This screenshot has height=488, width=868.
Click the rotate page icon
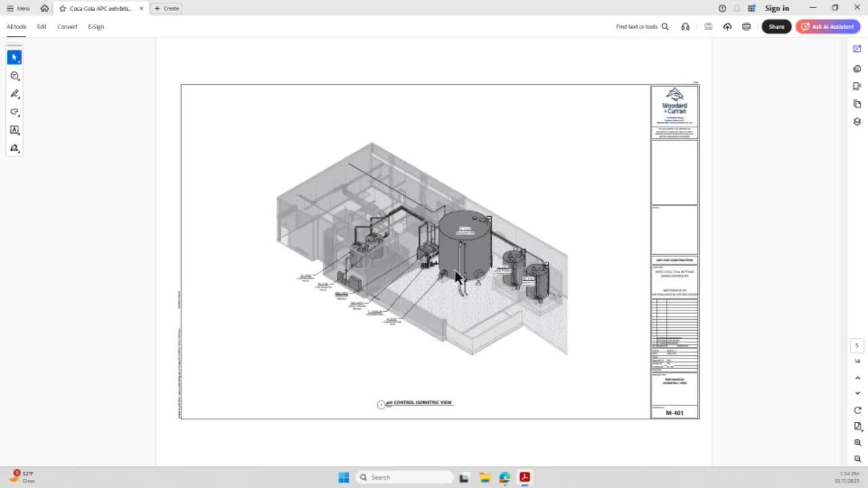[857, 410]
